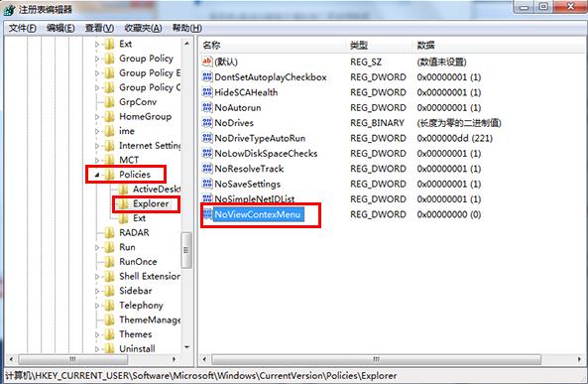The width and height of the screenshot is (588, 384).
Task: Click the (默认) string value icon
Action: point(207,62)
